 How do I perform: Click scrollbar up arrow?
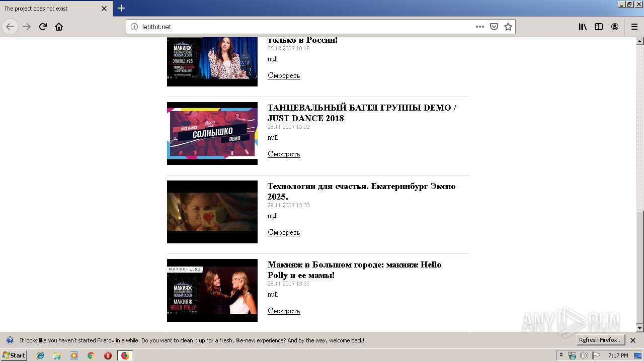640,40
